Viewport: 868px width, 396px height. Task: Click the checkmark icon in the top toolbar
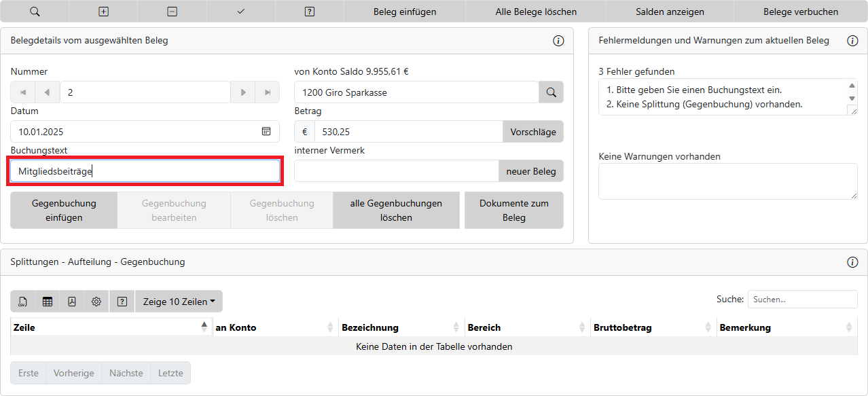[x=241, y=12]
